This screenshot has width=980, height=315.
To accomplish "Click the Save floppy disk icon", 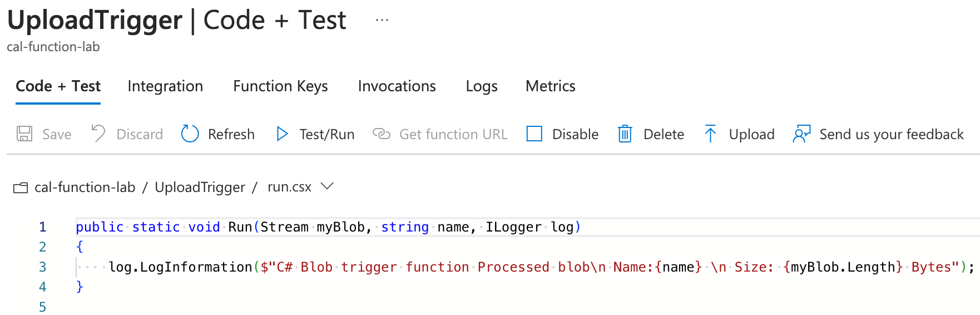I will point(24,134).
